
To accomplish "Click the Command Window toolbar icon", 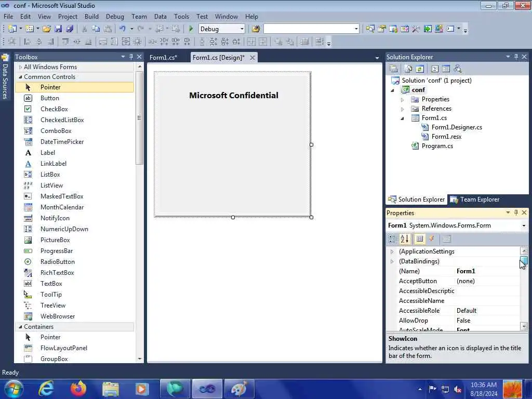I will [450, 29].
